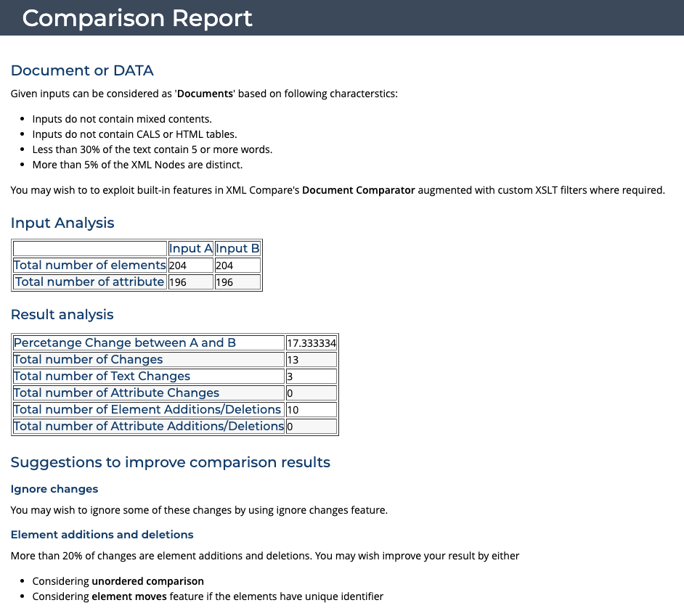This screenshot has width=684, height=616.
Task: Click Suggestions to improve comparison results heading
Action: [170, 462]
